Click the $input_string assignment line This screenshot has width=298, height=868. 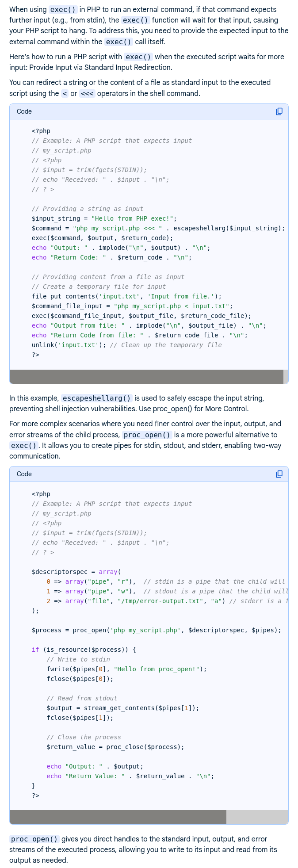click(104, 218)
